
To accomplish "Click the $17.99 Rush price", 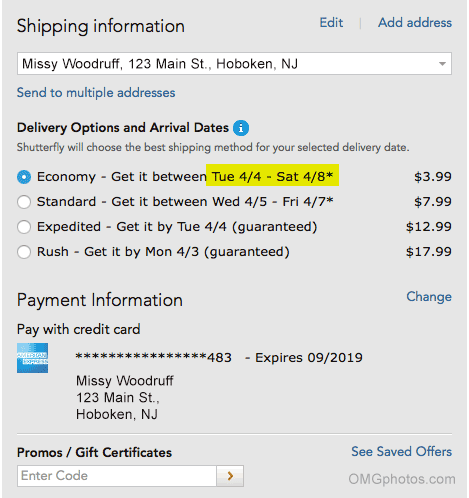I will coord(429,252).
